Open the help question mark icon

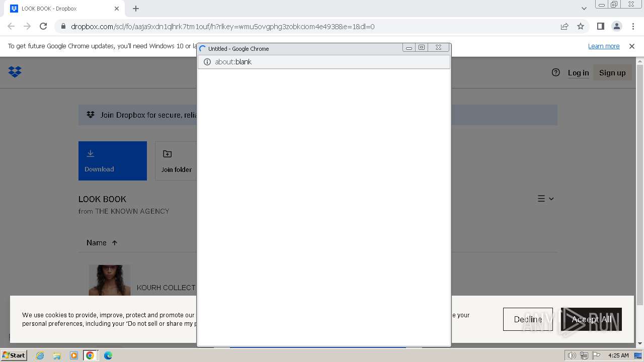(x=555, y=72)
